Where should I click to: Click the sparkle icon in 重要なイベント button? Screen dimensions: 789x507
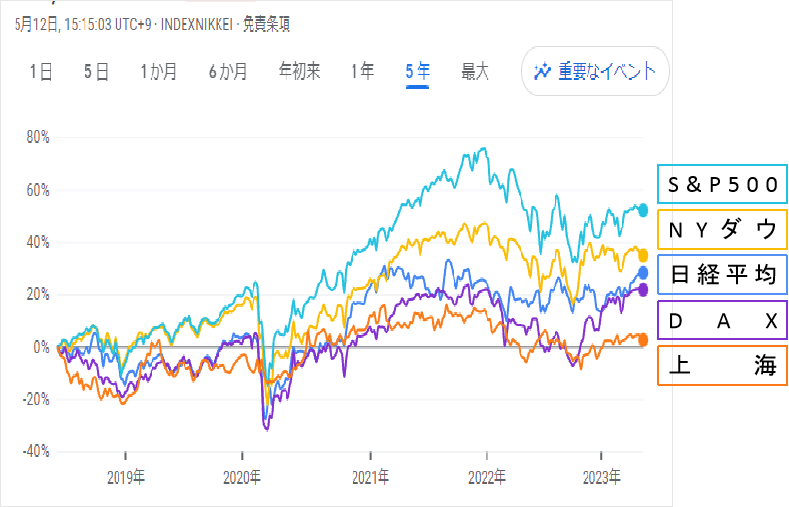click(543, 71)
